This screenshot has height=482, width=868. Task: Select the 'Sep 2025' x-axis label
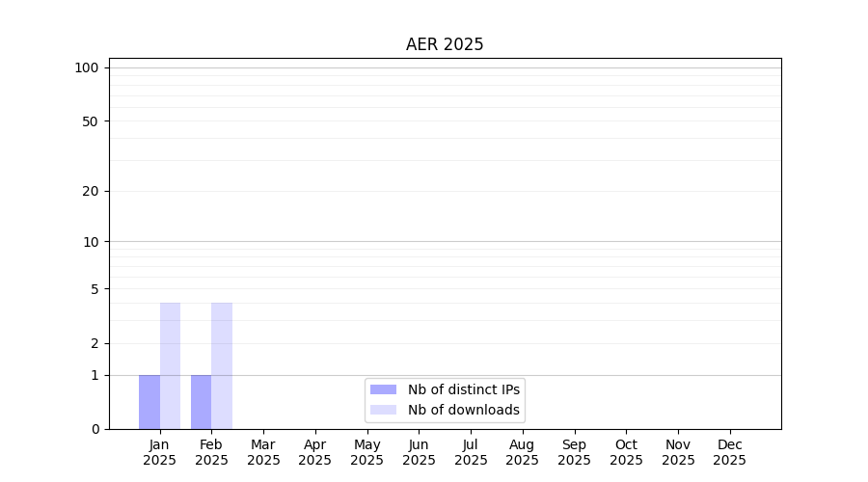click(x=574, y=452)
